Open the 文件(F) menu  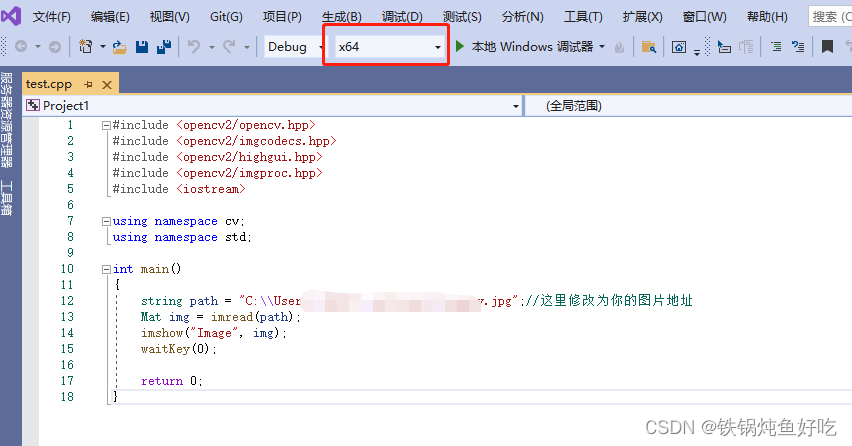tap(52, 17)
